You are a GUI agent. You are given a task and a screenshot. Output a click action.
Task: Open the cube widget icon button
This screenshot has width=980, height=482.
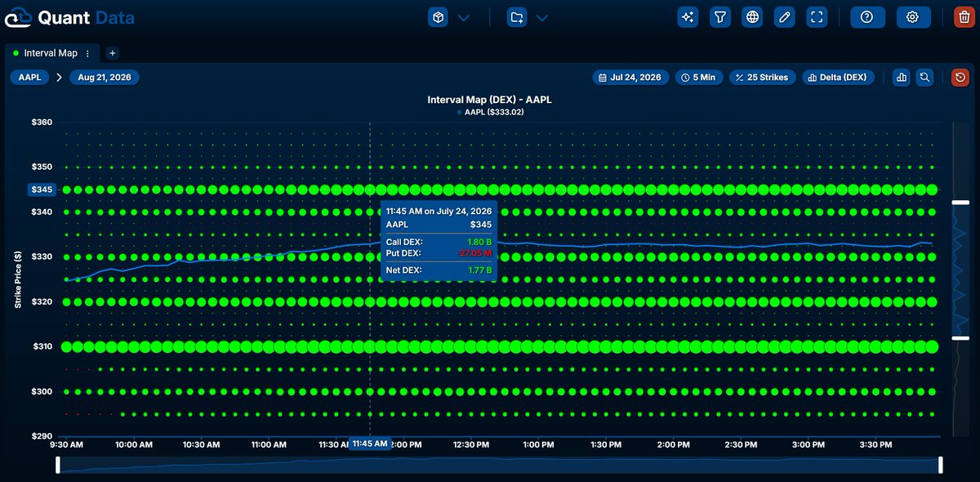439,17
